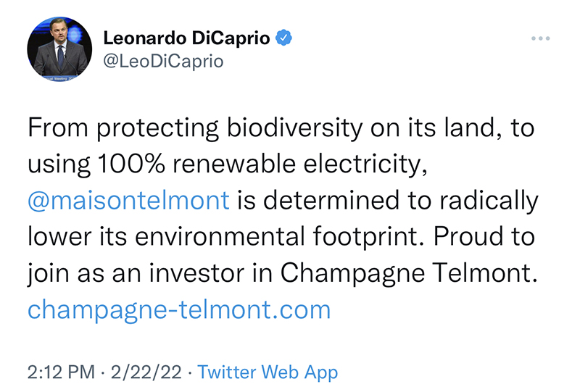The width and height of the screenshot is (580, 392).
Task: Open the Twitter Web App source link
Action: 268,372
